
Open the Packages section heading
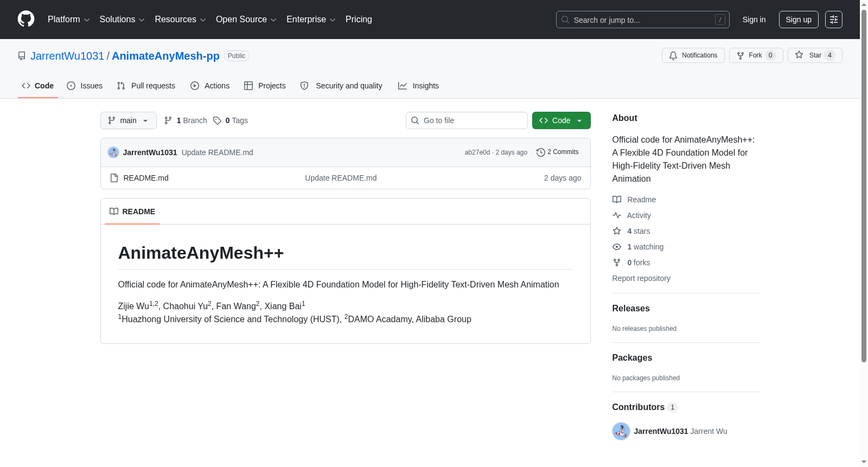coord(632,357)
